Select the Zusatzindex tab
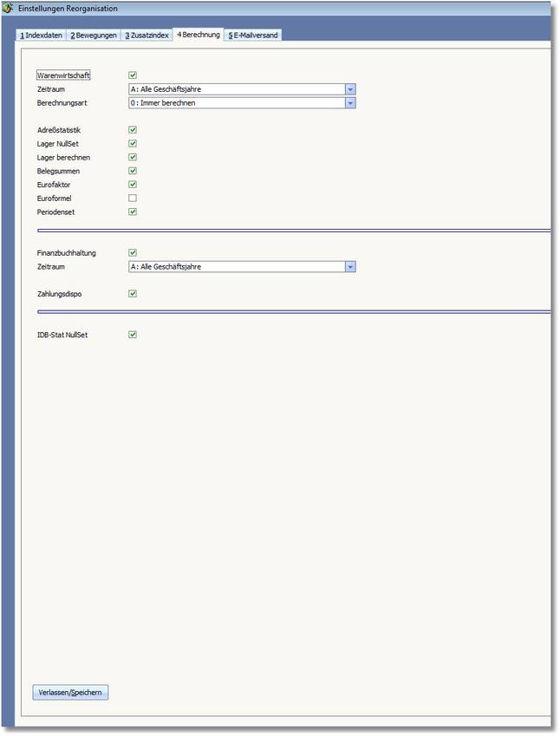Image resolution: width=560 pixels, height=736 pixels. 147,36
